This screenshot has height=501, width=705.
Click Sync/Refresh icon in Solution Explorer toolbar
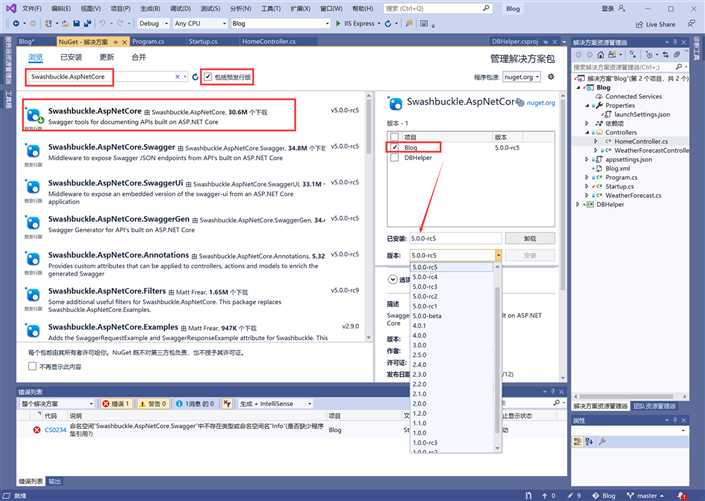(665, 55)
